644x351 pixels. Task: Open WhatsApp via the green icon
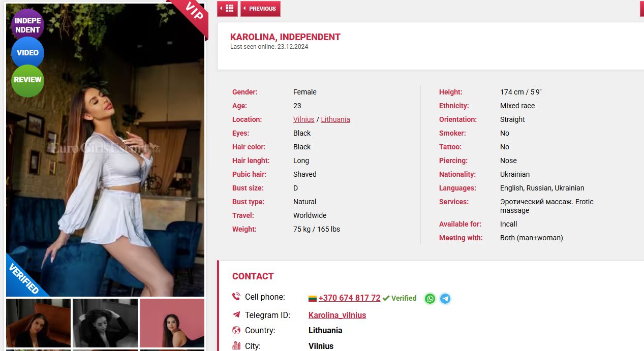pos(430,299)
